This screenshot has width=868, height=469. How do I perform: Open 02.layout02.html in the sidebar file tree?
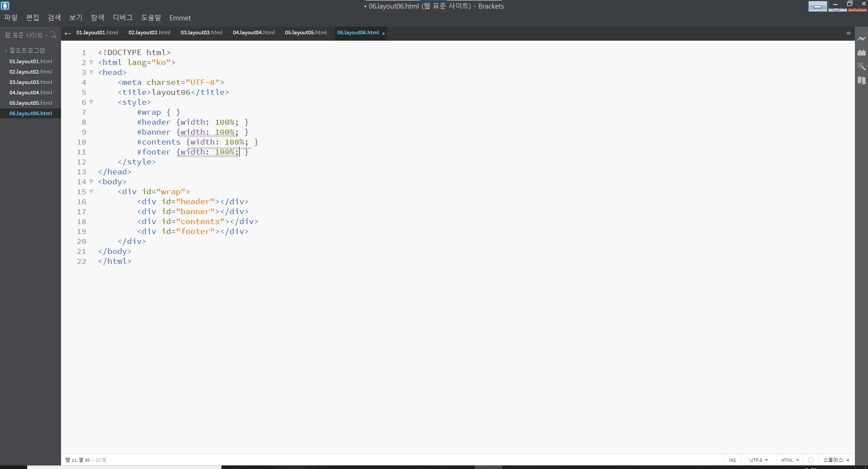(x=31, y=72)
